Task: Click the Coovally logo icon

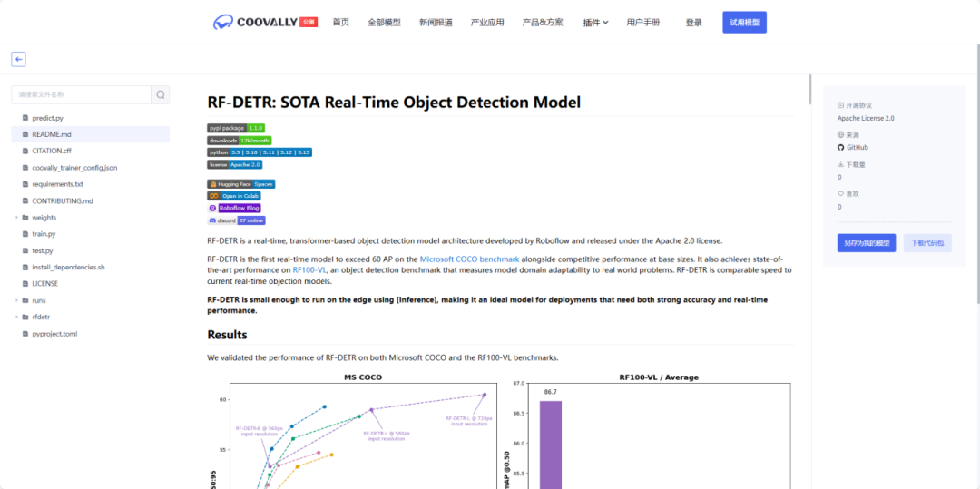Action: click(x=222, y=23)
